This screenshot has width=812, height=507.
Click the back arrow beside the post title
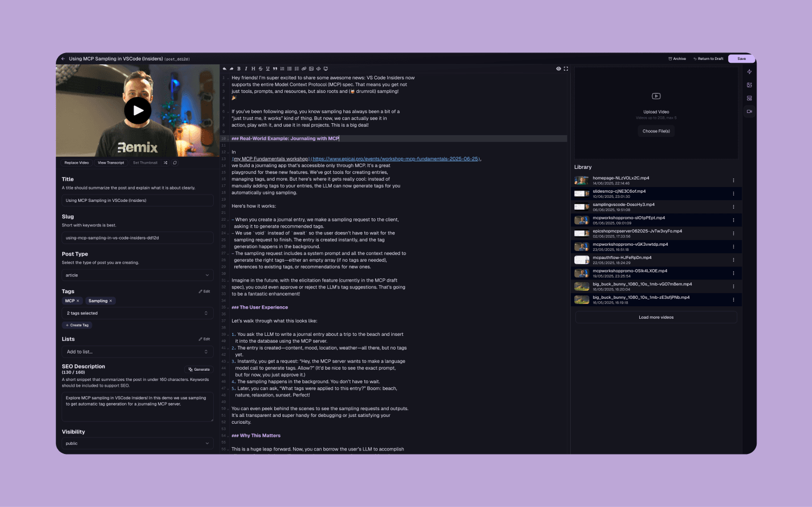(x=63, y=59)
